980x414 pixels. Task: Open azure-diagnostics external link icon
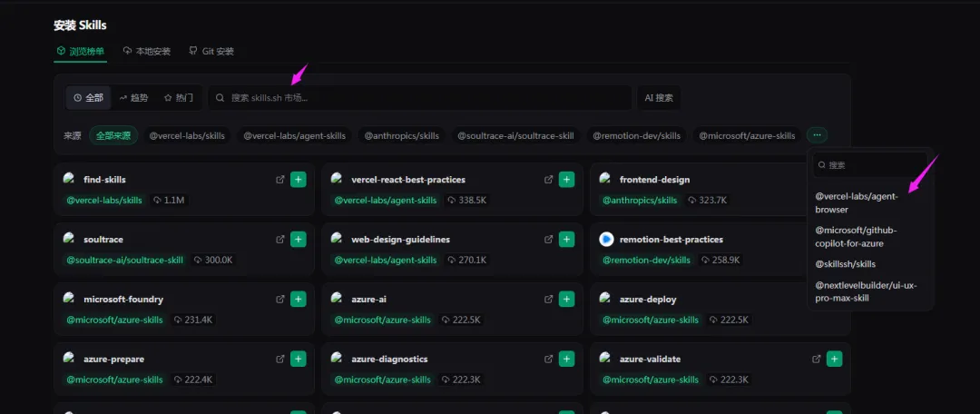click(x=548, y=359)
